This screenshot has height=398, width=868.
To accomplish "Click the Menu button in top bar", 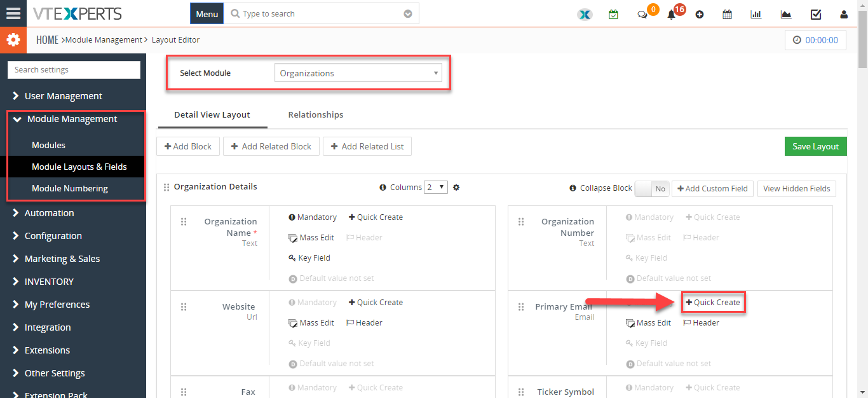I will [207, 13].
